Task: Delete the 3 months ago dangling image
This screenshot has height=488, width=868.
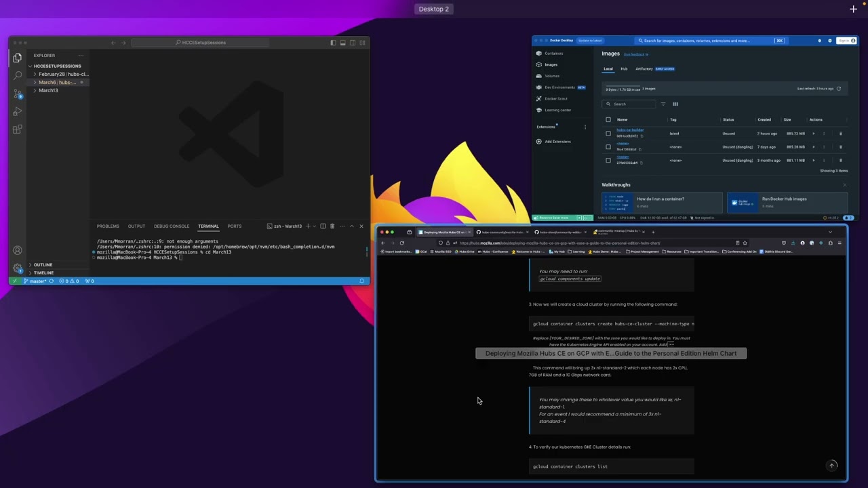Action: tap(841, 161)
